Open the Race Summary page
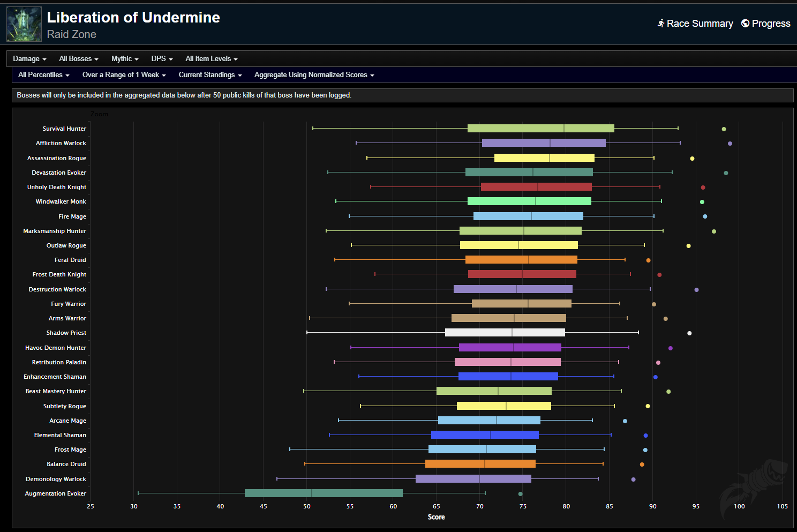797x532 pixels. click(x=699, y=24)
